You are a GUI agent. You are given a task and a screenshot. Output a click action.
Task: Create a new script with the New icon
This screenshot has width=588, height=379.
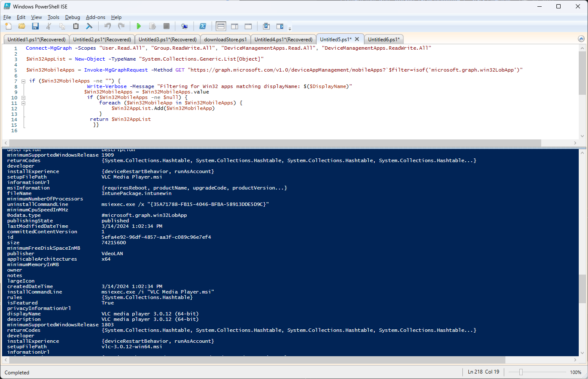pos(8,26)
